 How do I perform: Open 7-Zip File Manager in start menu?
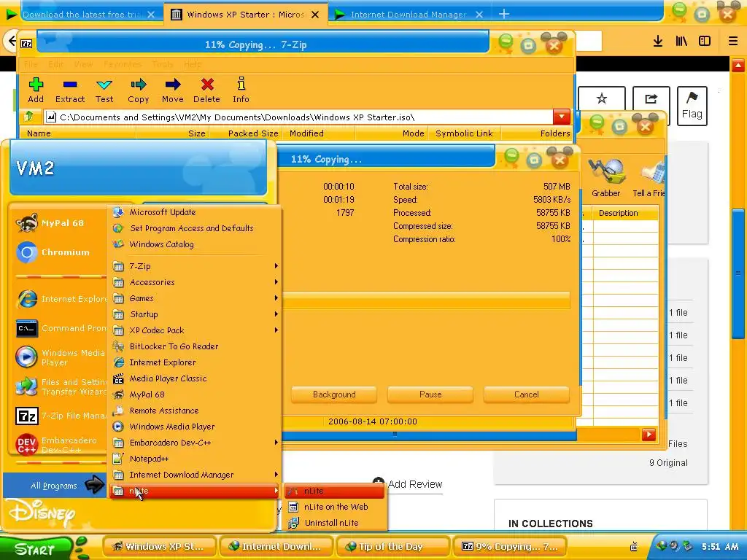60,416
